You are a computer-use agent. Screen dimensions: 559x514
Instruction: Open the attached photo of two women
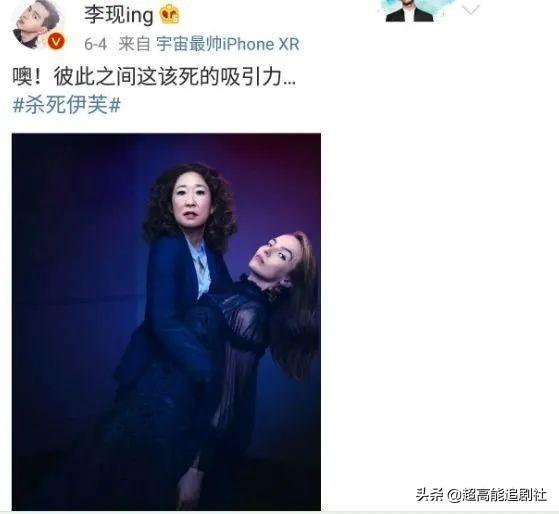pos(166,322)
